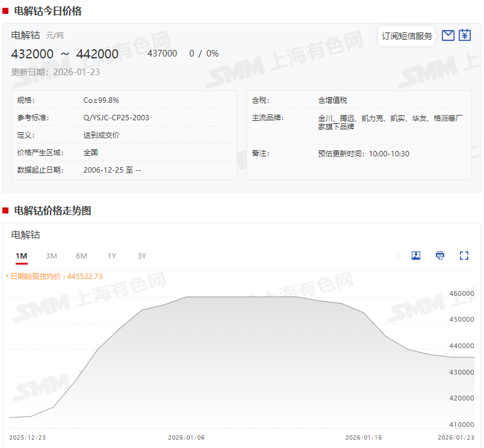Click the calendar yen price icon
484x448 pixels.
[464, 35]
